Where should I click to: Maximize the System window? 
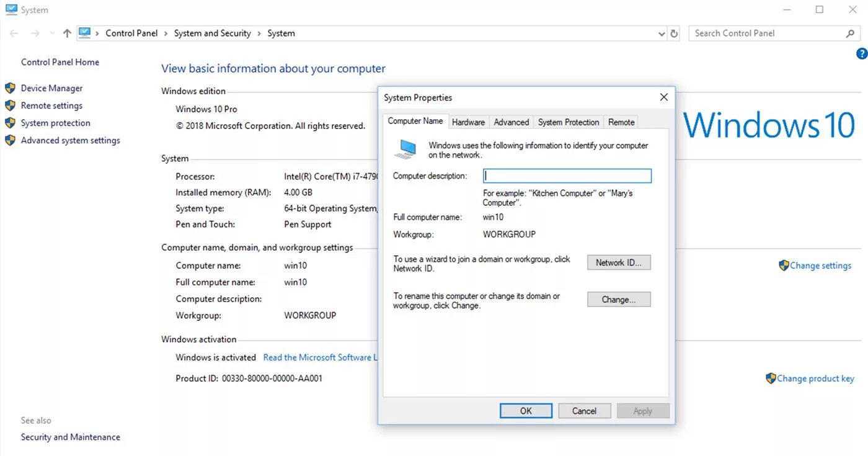coord(820,10)
